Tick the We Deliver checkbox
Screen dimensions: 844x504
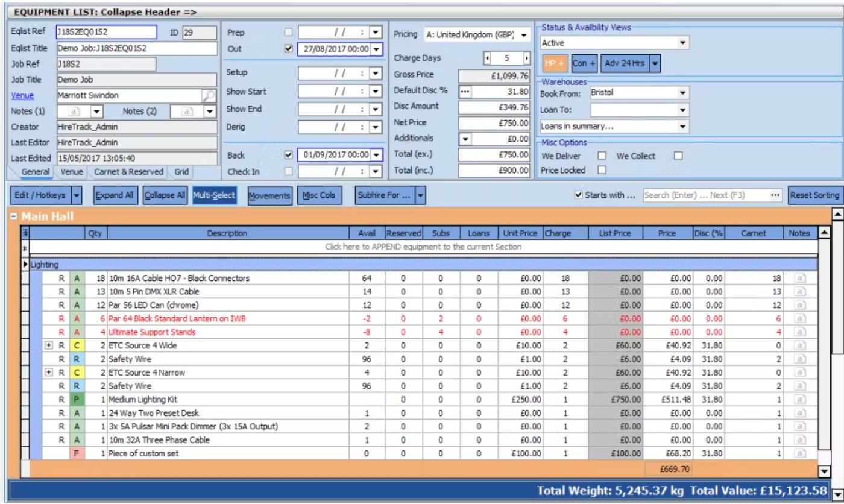tap(602, 156)
